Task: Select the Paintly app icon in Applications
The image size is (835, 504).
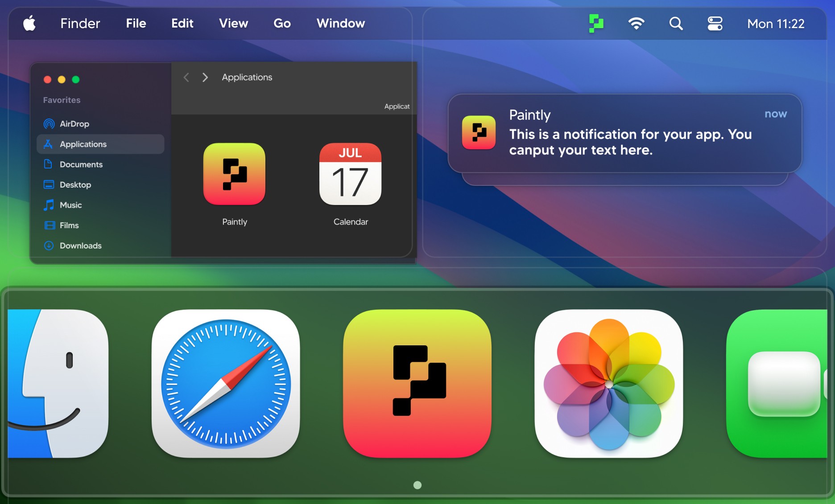Action: (x=235, y=174)
